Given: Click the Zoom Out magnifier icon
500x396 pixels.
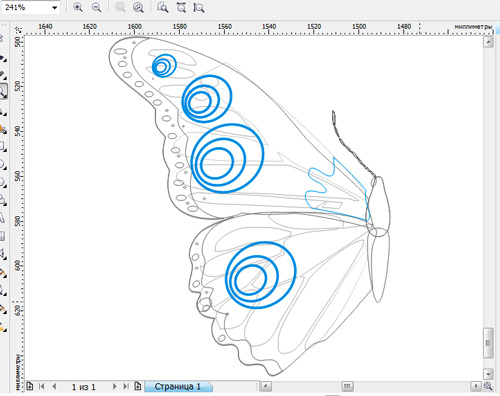Looking at the screenshot, I should coord(96,8).
